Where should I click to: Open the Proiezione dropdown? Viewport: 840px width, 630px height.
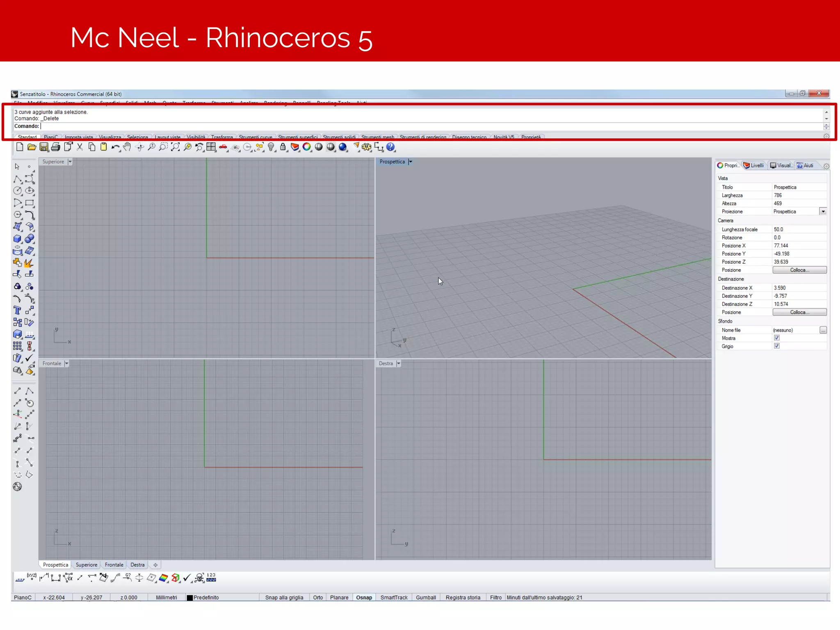(x=823, y=212)
